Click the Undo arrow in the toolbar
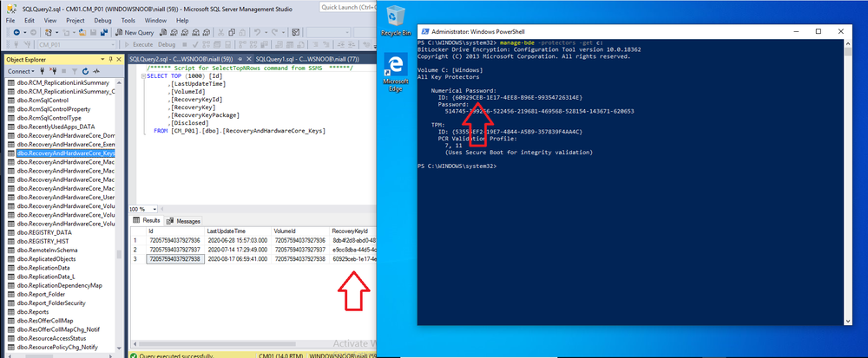The height and width of the screenshot is (358, 868). [x=258, y=33]
